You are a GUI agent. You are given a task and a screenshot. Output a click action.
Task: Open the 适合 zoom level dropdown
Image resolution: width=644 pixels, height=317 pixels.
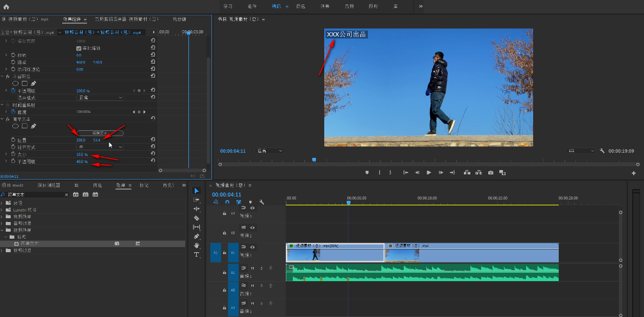(269, 151)
